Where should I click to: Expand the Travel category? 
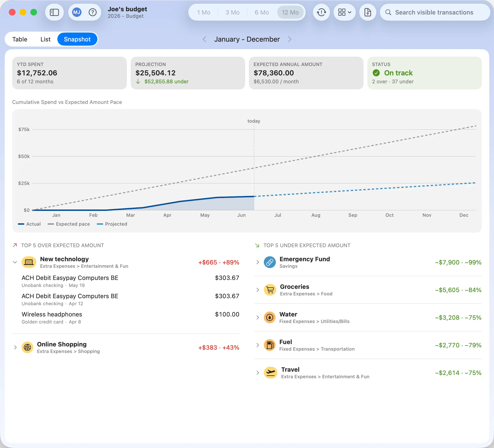pos(258,373)
